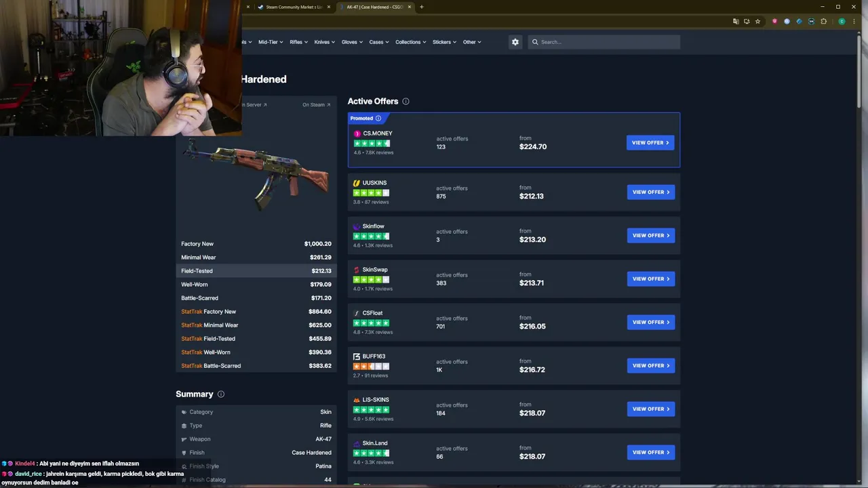
Task: Expand the Stickers dropdown menu
Action: point(444,42)
